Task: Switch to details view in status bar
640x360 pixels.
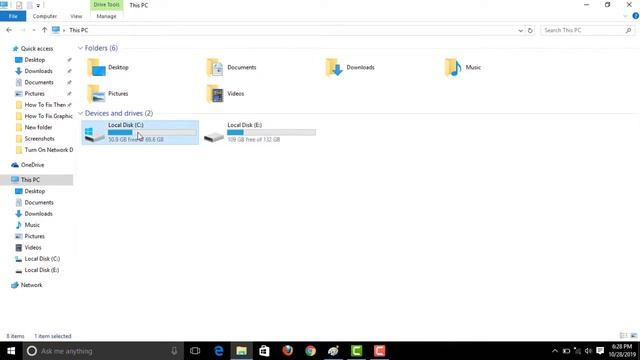Action: [x=623, y=336]
